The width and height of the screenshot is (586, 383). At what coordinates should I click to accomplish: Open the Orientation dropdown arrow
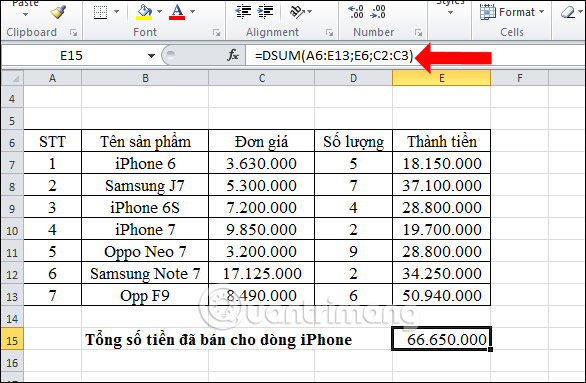click(x=309, y=12)
